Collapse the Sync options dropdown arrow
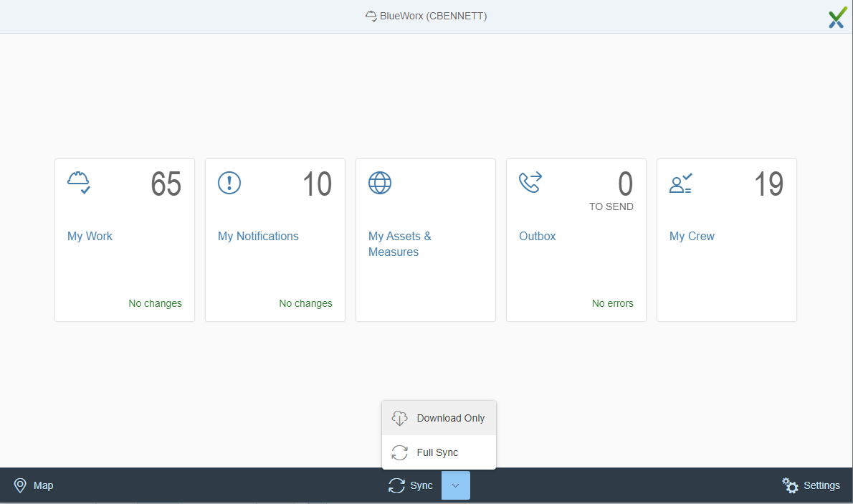 tap(456, 485)
